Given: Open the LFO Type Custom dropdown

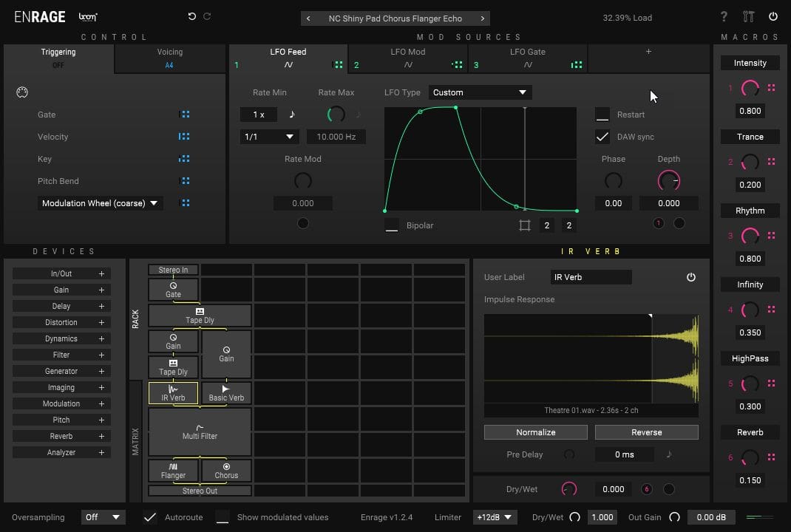Looking at the screenshot, I should [480, 92].
